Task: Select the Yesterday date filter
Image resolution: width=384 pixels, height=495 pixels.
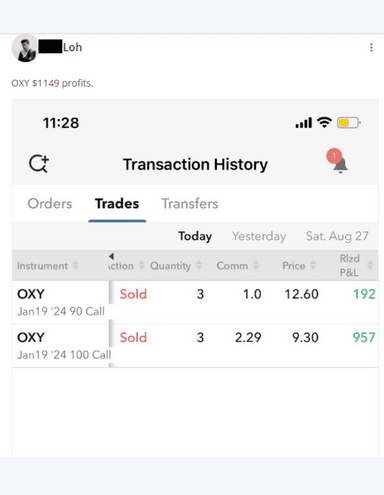Action: pos(259,236)
